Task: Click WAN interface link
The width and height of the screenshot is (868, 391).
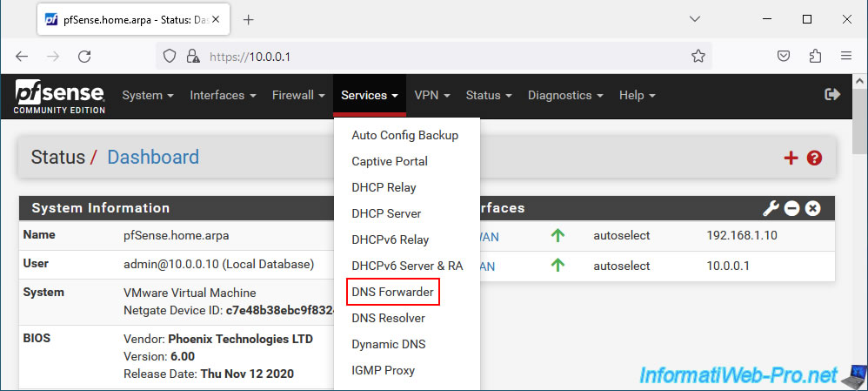Action: click(490, 237)
